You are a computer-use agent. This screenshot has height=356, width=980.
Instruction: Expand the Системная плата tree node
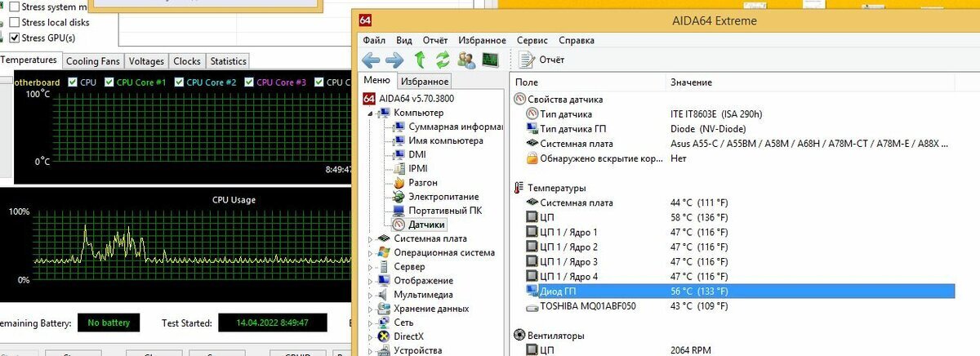(370, 238)
